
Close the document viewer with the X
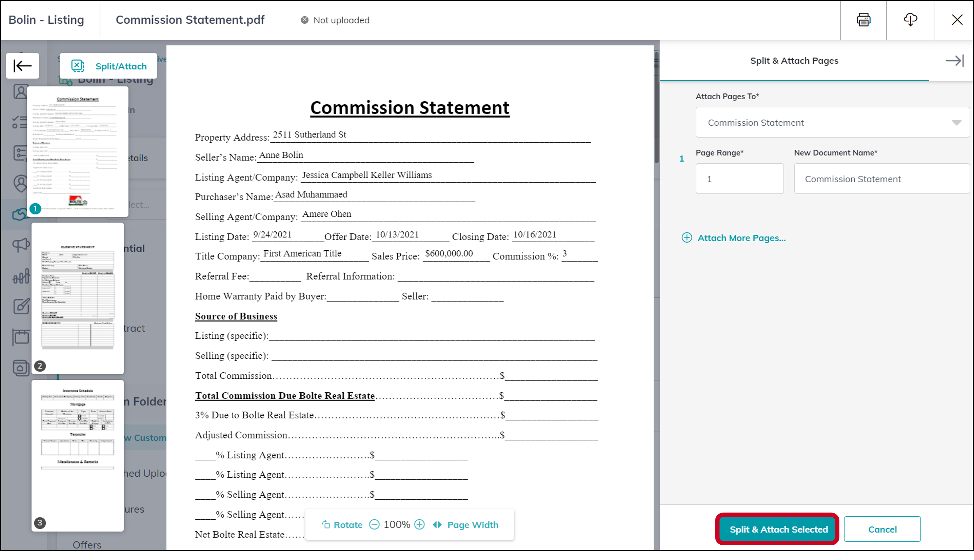point(957,20)
